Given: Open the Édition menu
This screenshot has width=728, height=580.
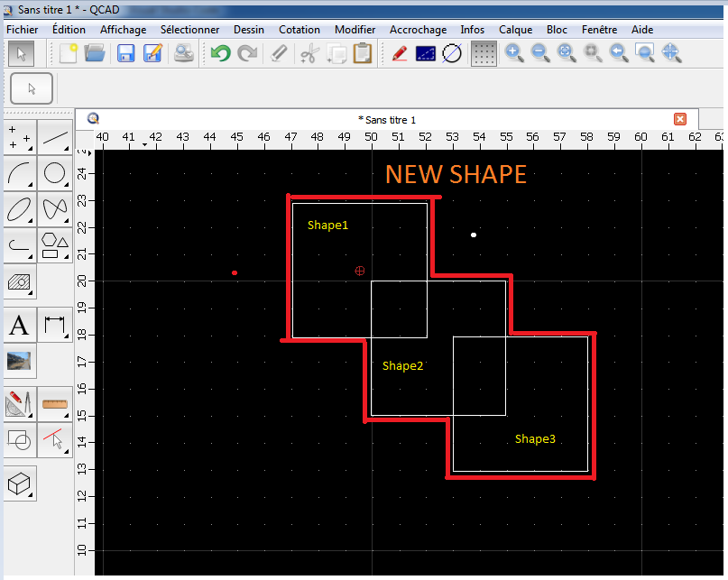Looking at the screenshot, I should click(x=69, y=30).
